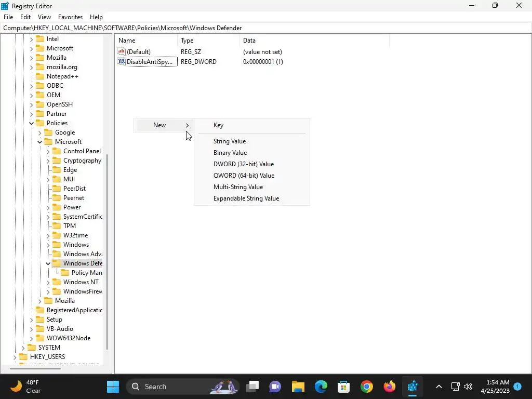Show hidden system tray icons

[438, 387]
